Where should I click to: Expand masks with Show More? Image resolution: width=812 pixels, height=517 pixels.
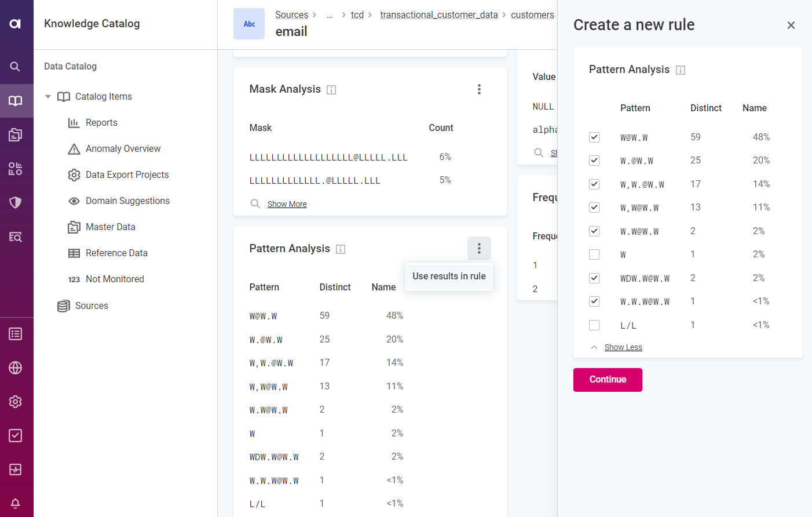(x=287, y=204)
